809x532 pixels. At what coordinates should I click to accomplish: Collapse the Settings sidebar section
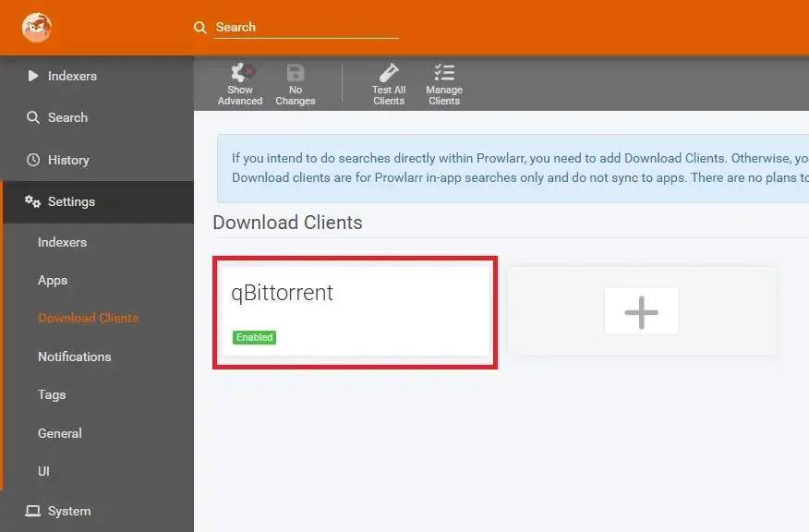[x=65, y=201]
